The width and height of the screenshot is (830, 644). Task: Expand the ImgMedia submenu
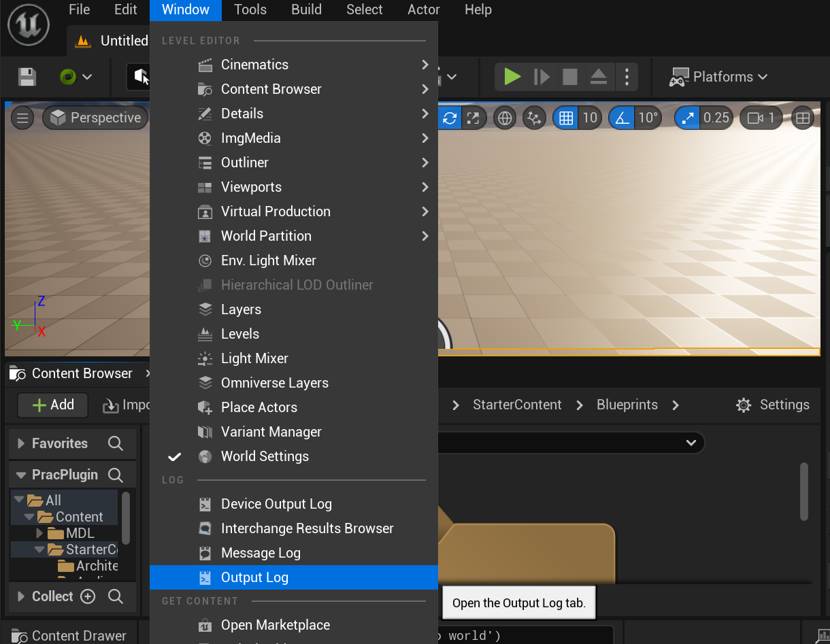click(x=294, y=138)
